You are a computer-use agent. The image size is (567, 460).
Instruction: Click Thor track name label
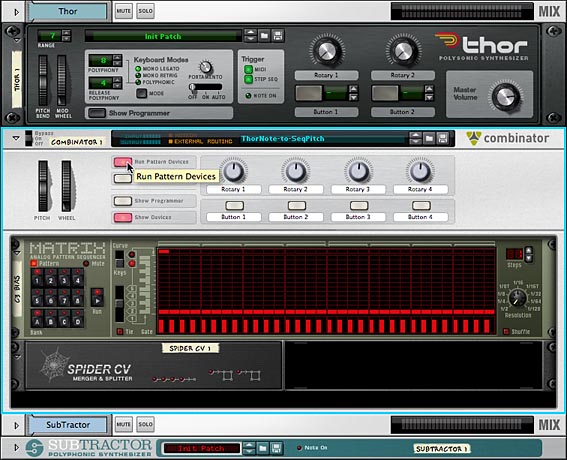click(68, 11)
